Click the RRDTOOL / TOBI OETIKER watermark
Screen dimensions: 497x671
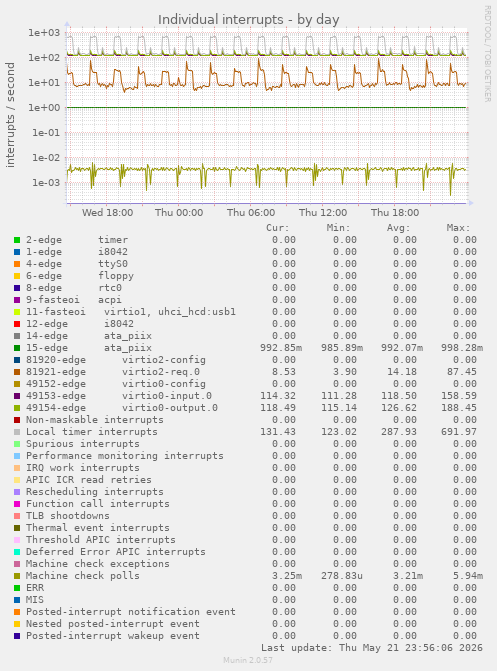488,53
